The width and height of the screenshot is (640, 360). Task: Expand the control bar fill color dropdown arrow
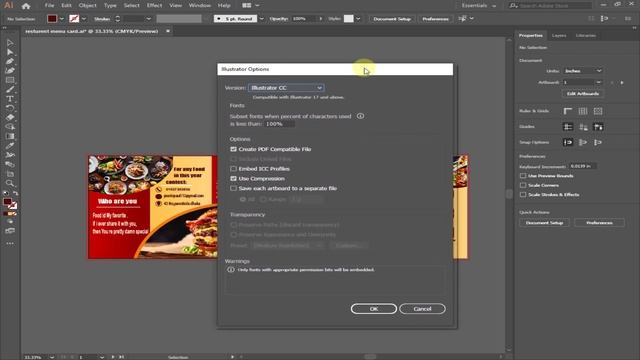[x=62, y=19]
